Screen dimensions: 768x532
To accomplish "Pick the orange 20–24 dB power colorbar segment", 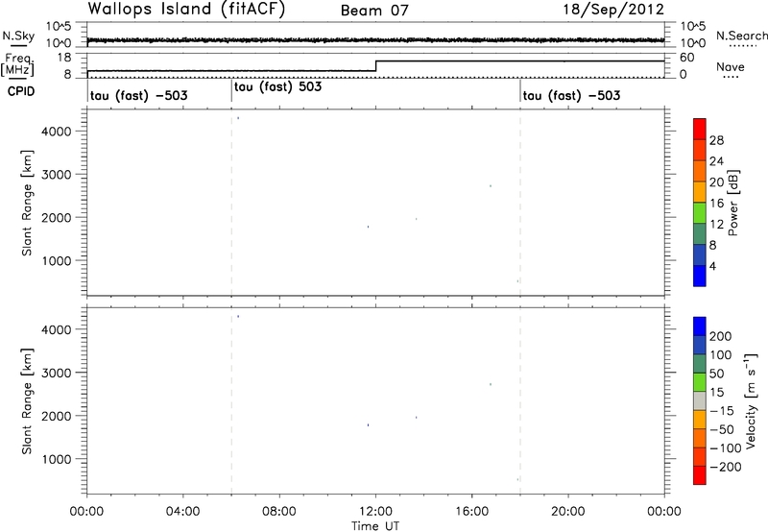I will click(700, 172).
